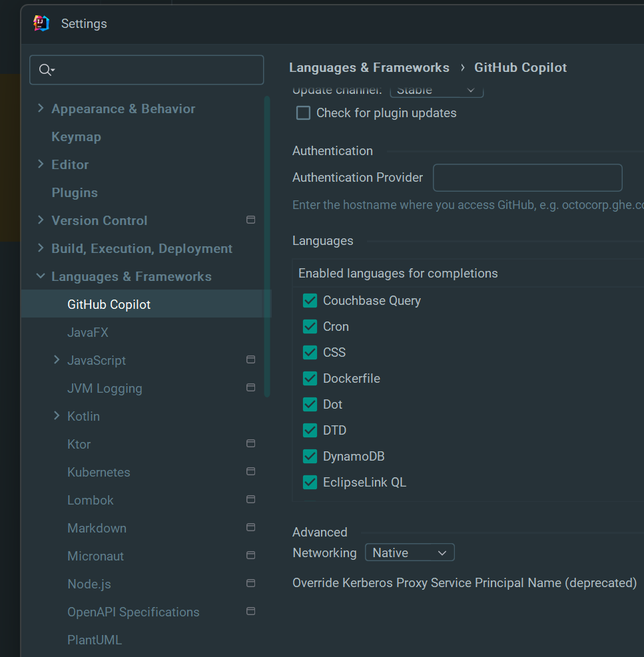Click project-level icon beside Kubernetes
644x657 pixels.
pyautogui.click(x=251, y=471)
